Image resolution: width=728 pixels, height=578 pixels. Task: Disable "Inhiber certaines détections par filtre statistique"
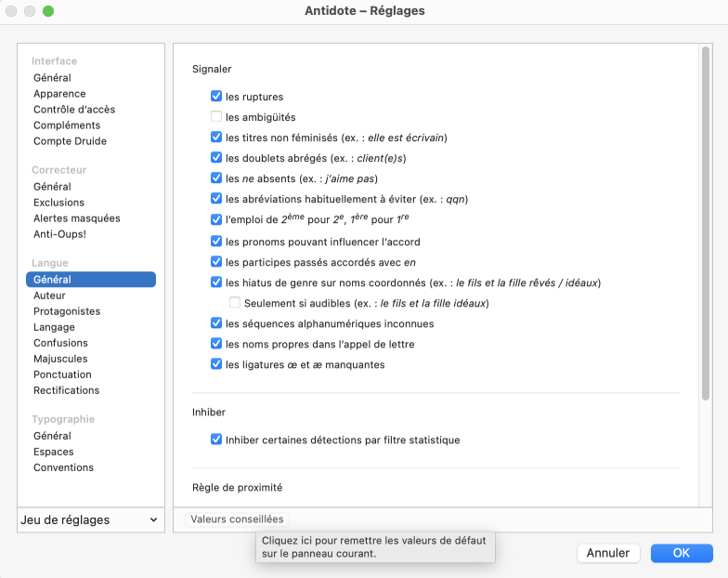[x=216, y=440]
